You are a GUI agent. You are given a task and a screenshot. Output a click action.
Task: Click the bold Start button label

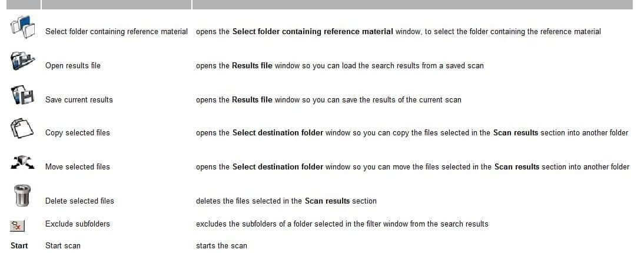coord(19,245)
